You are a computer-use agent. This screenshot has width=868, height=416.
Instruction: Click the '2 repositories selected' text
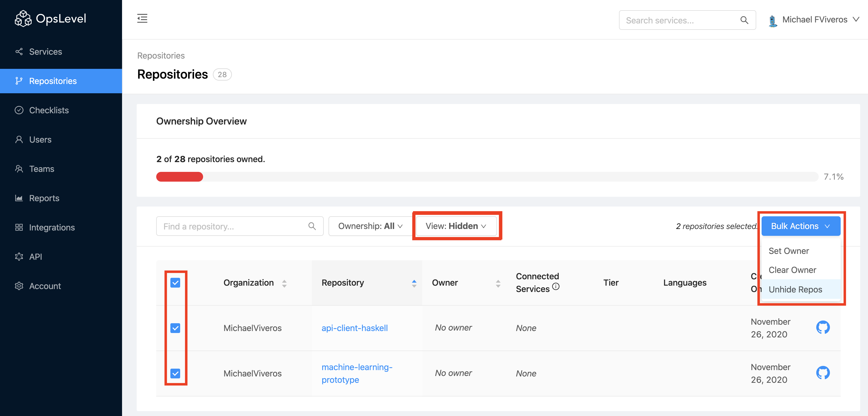pyautogui.click(x=716, y=226)
